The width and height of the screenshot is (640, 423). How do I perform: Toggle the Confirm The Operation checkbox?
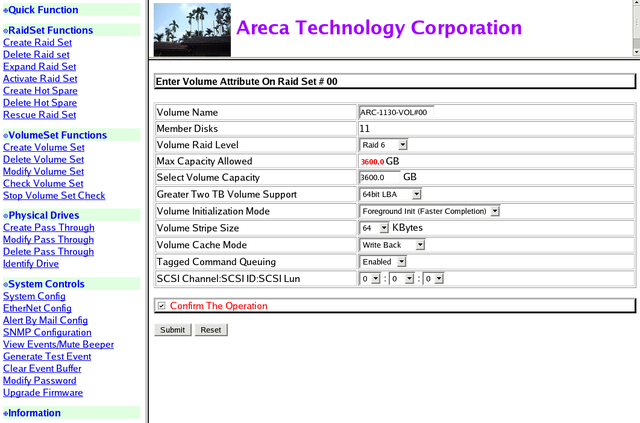tap(162, 305)
